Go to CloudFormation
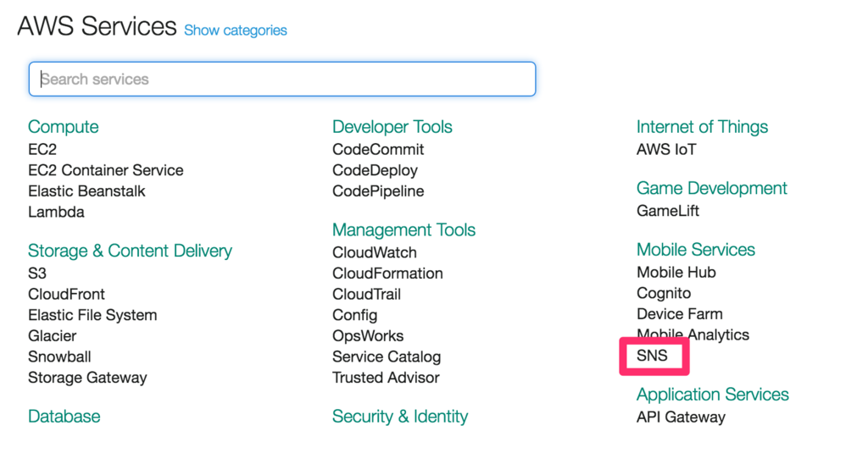The height and width of the screenshot is (453, 868). coord(387,273)
